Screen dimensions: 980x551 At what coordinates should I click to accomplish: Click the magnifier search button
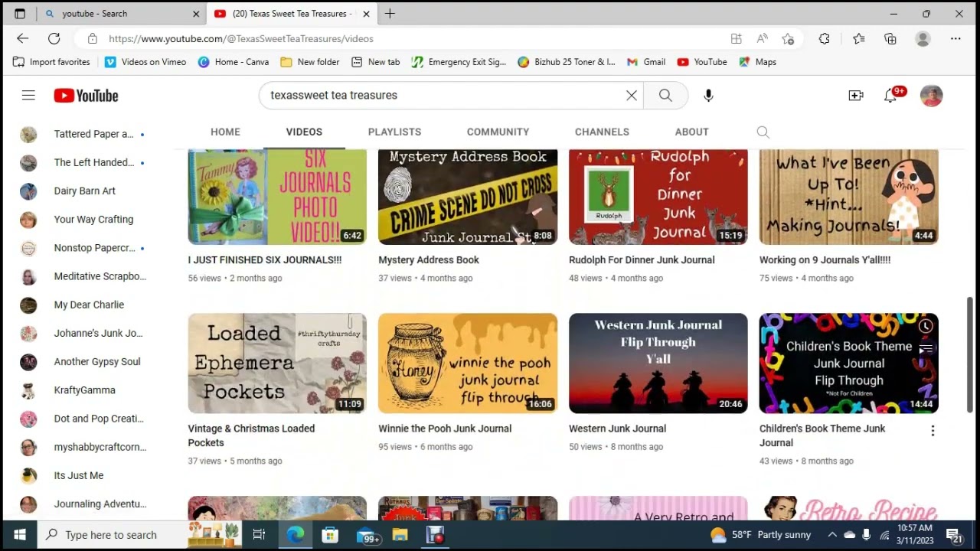point(665,96)
